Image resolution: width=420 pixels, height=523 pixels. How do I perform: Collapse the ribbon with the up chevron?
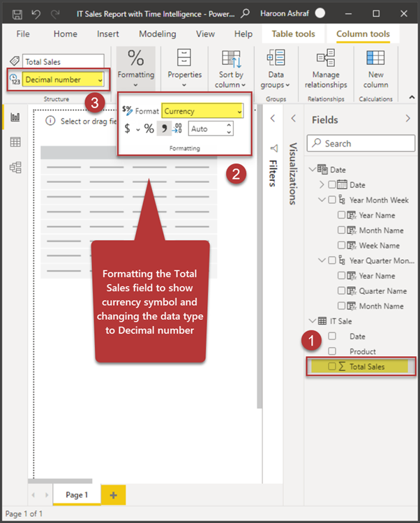click(412, 98)
